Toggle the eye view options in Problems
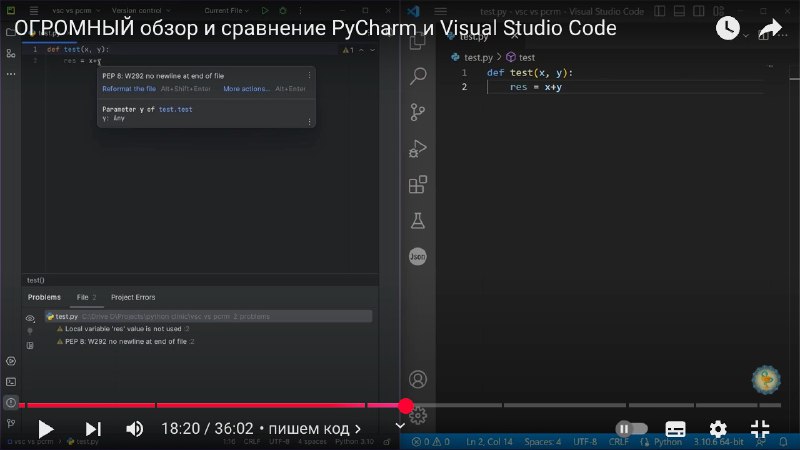 click(30, 318)
